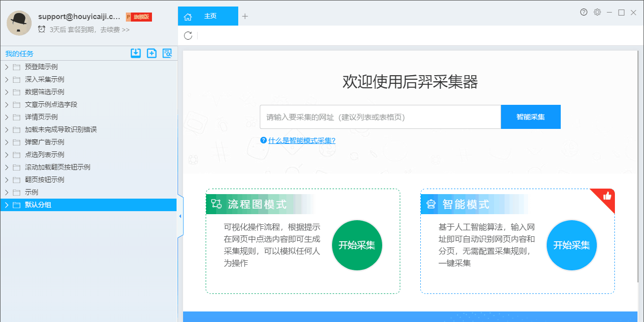Open a new tab with plus icon
The width and height of the screenshot is (644, 322).
(x=245, y=16)
